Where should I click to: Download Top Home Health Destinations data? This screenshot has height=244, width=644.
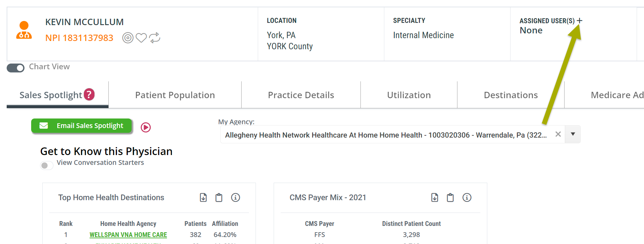pyautogui.click(x=203, y=197)
